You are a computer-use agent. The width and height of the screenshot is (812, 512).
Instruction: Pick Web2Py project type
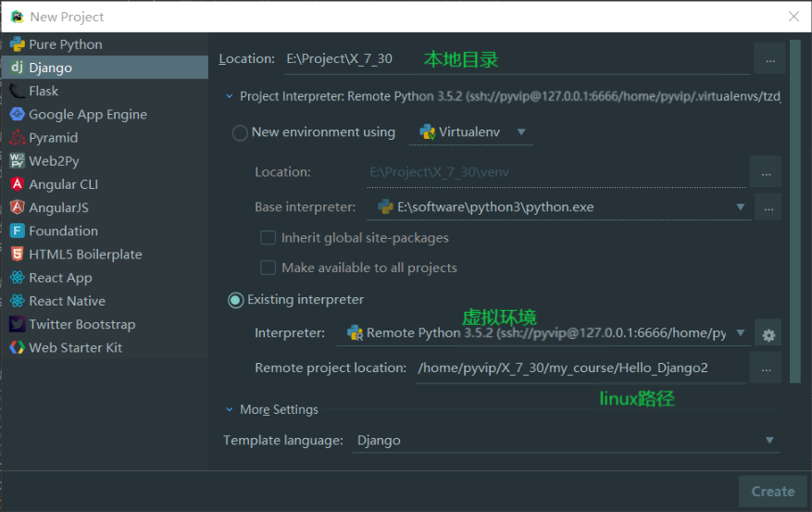(x=105, y=161)
